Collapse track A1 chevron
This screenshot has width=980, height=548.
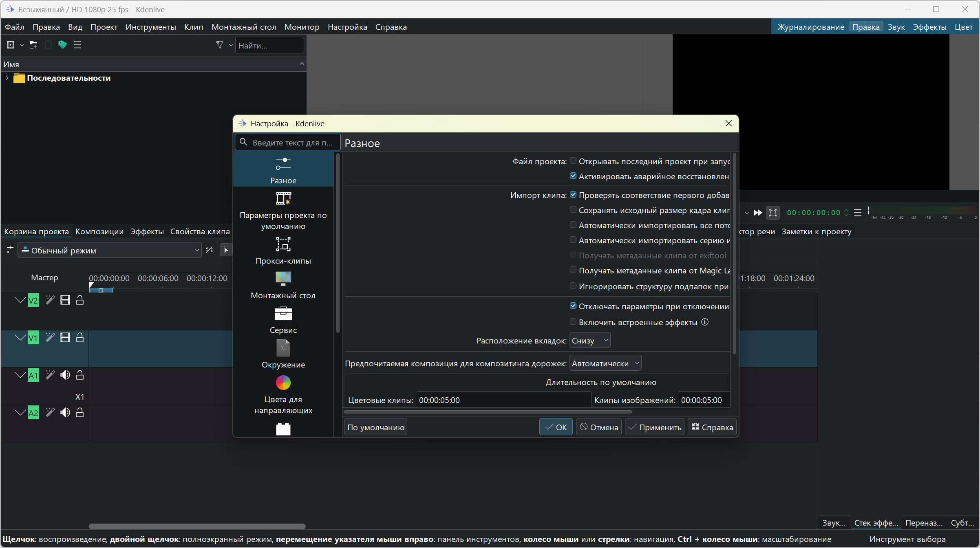[x=20, y=375]
